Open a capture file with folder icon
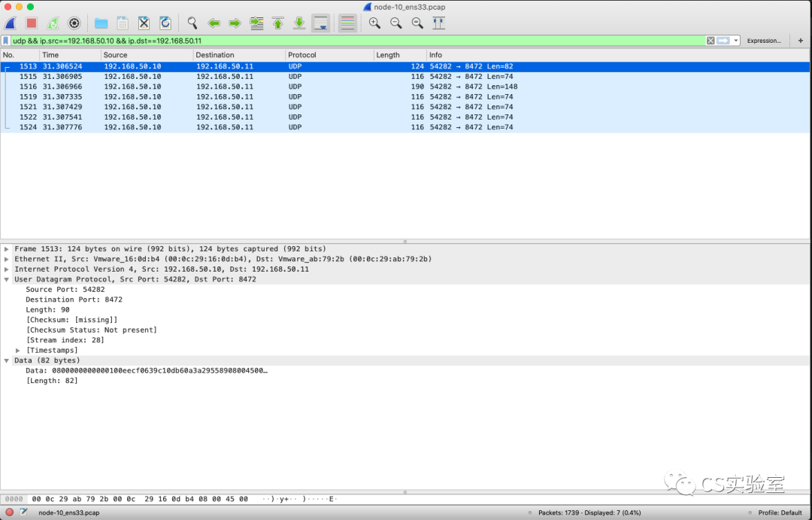Image resolution: width=812 pixels, height=520 pixels. 101,23
